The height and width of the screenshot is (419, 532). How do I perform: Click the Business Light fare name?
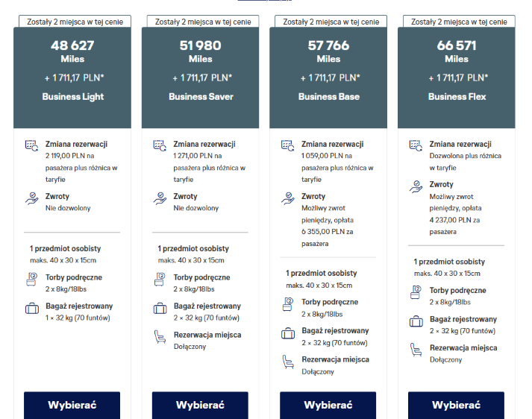(73, 97)
